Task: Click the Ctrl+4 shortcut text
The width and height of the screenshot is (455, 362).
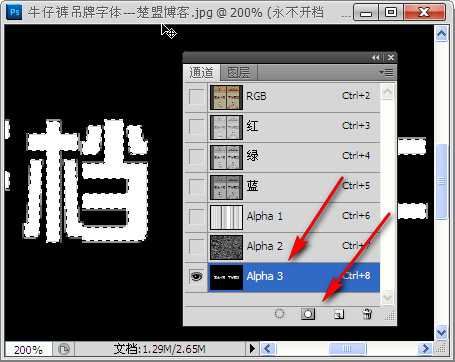Action: coord(356,156)
